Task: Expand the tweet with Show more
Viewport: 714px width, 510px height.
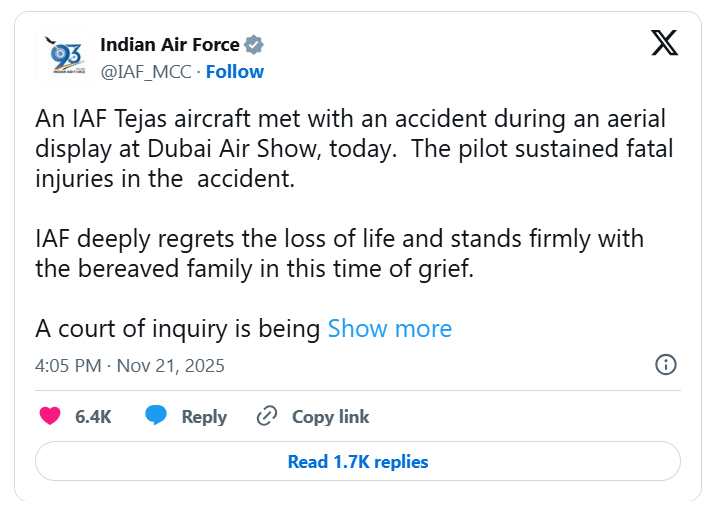Action: coord(390,328)
